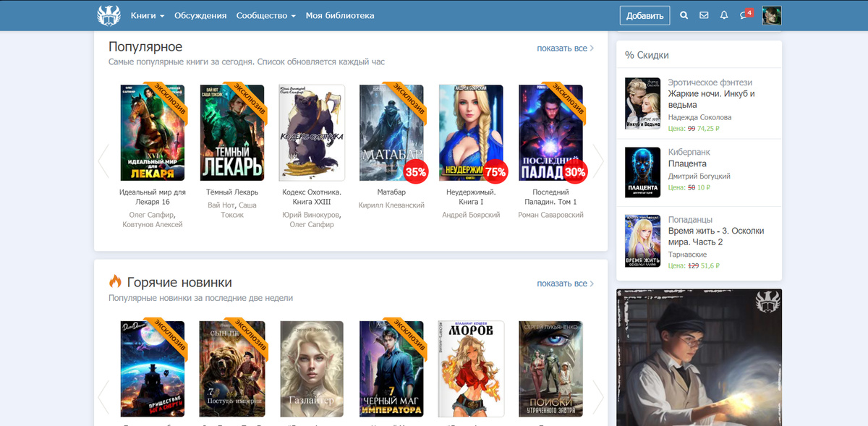The height and width of the screenshot is (426, 868).
Task: Click the site logo in the header
Action: tap(108, 15)
